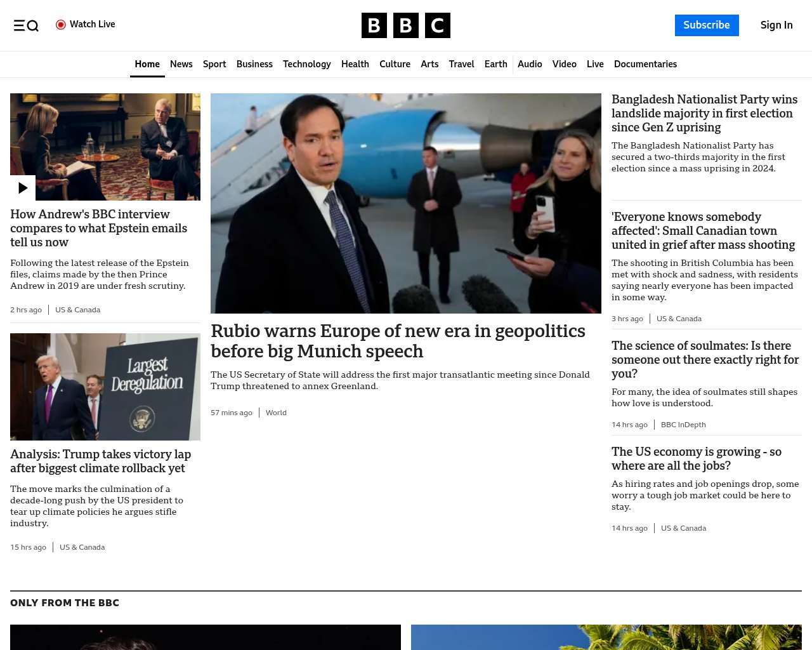Click the BBC InDepth category tag
The width and height of the screenshot is (812, 650).
point(683,425)
